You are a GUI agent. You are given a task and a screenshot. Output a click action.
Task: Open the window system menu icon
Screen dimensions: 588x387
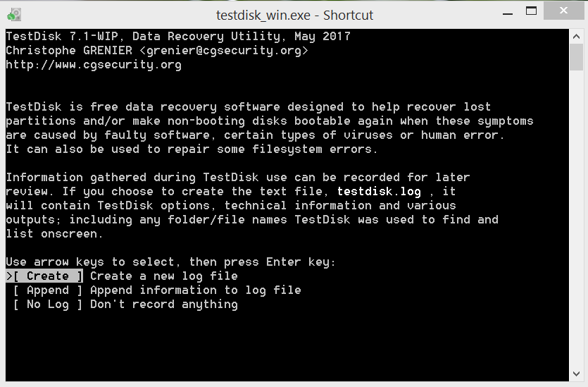pos(14,14)
